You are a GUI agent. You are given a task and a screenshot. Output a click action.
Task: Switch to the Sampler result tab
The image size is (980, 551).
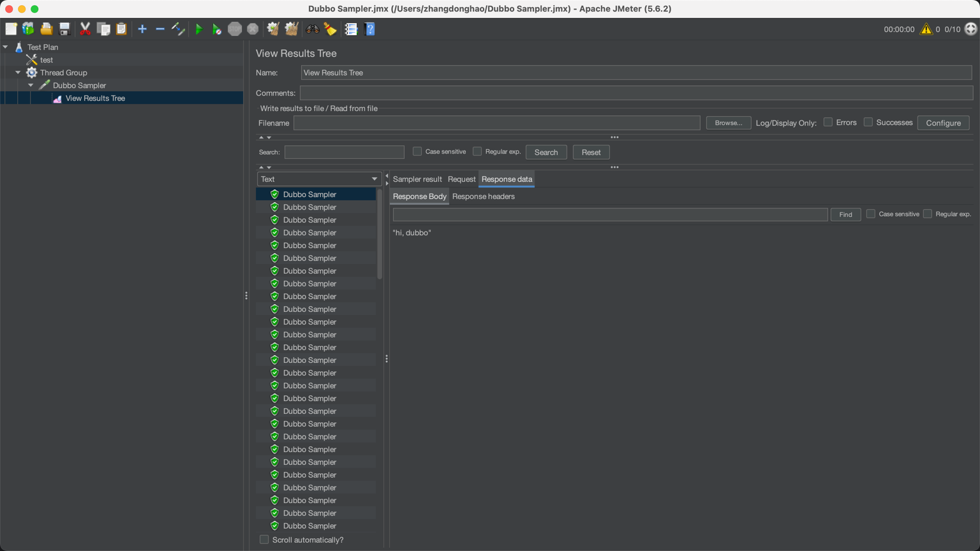click(417, 179)
